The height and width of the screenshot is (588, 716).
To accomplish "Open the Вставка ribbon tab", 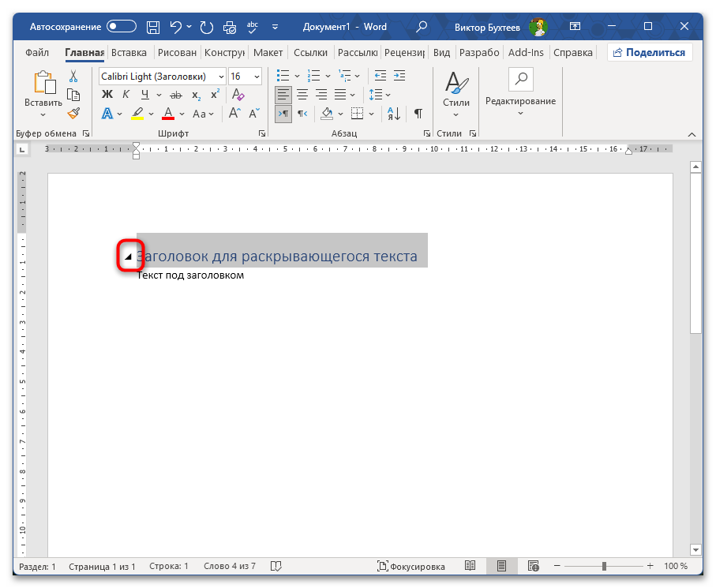I will (129, 53).
